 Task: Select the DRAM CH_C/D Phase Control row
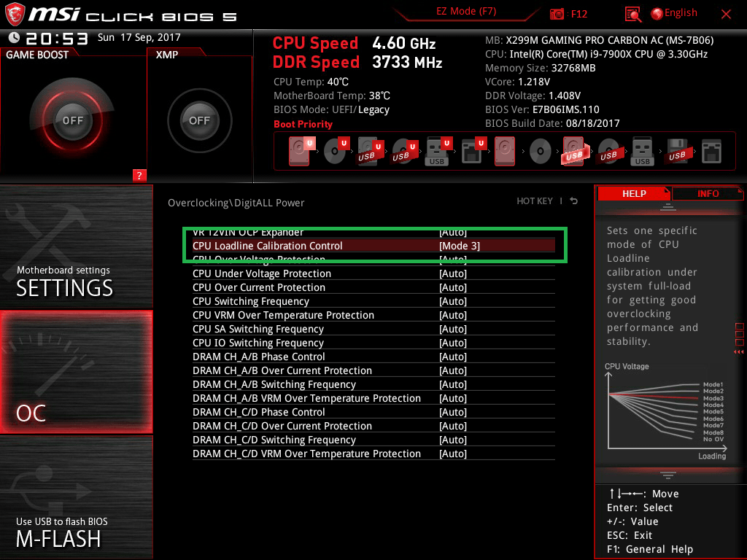(373, 412)
